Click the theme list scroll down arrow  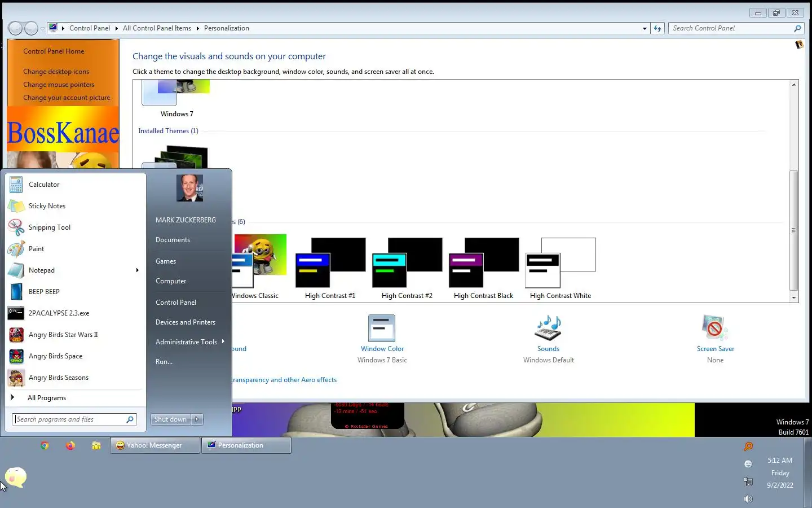point(794,297)
